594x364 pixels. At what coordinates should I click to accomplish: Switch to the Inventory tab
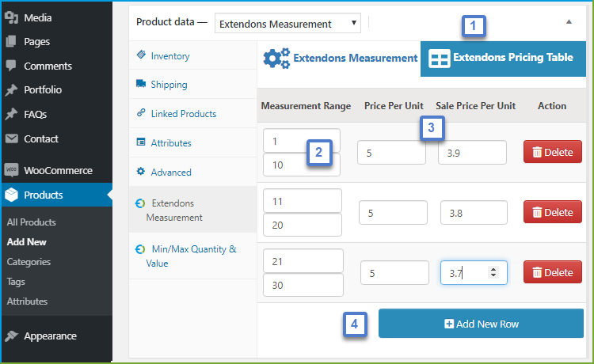tap(170, 56)
